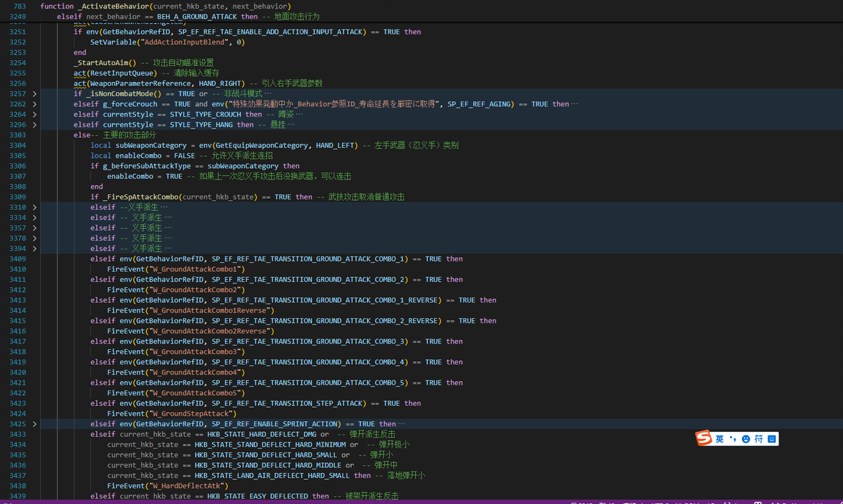Viewport: 843px width, 504px height.
Task: Click line number 3251 in the gutter
Action: [x=17, y=32]
